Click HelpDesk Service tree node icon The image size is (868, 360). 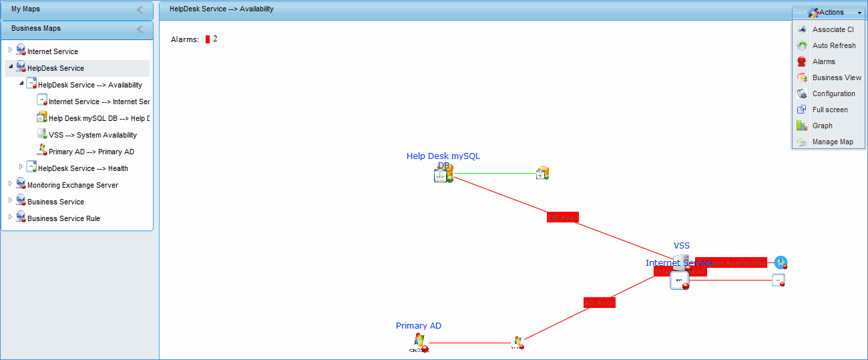click(x=21, y=67)
